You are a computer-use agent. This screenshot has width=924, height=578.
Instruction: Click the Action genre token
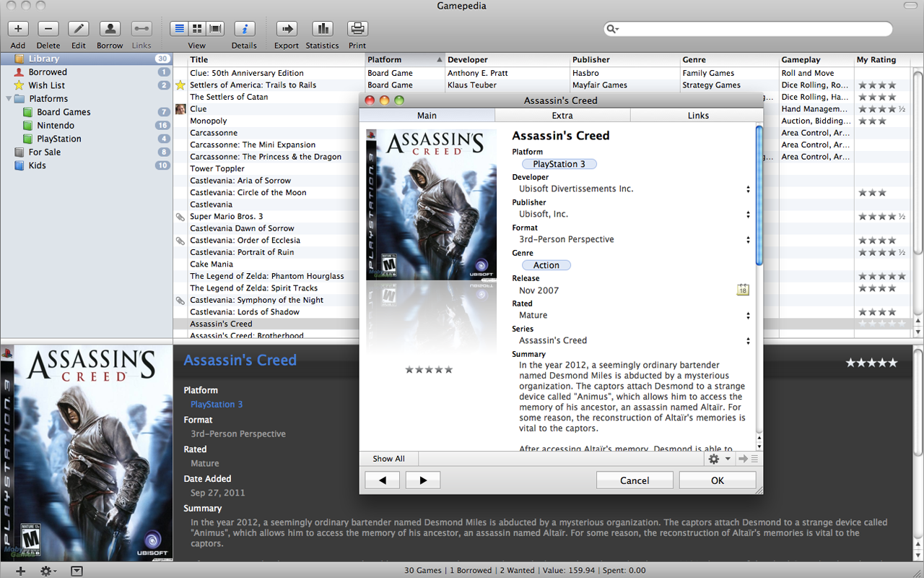pos(546,265)
